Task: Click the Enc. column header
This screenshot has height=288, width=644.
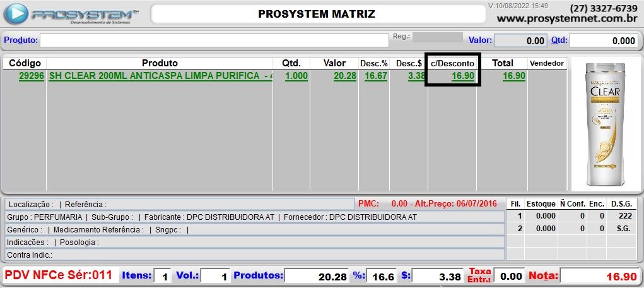Action: click(x=596, y=204)
